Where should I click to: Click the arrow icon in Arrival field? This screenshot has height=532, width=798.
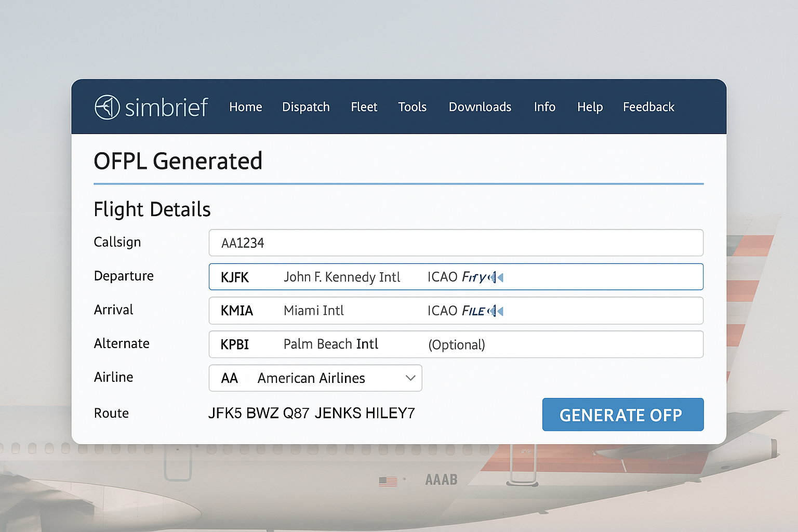point(496,311)
